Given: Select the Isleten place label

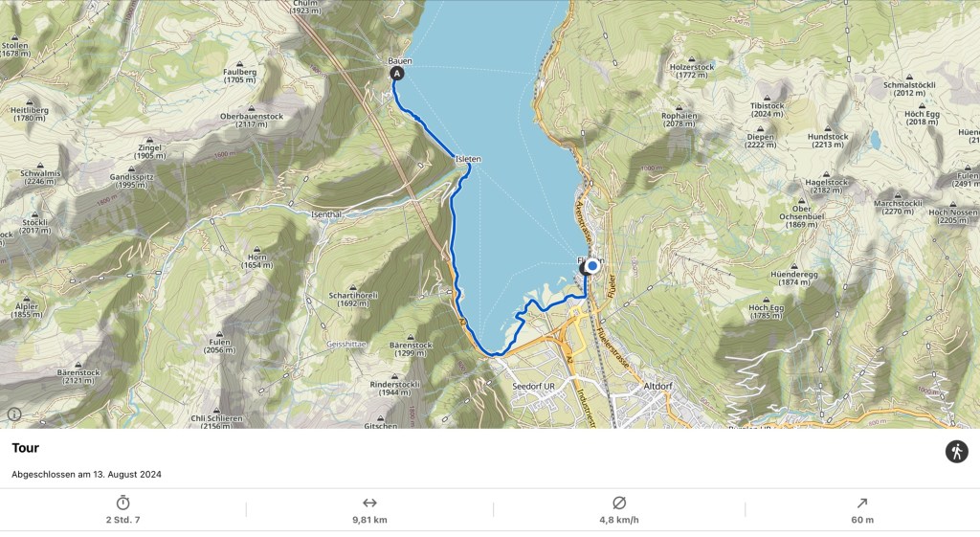Looking at the screenshot, I should pos(468,159).
